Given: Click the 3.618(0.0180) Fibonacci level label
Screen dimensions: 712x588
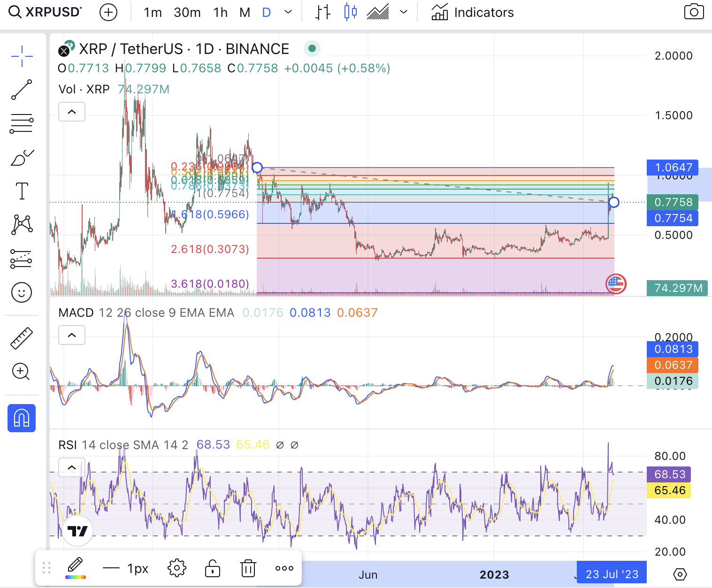Looking at the screenshot, I should tap(210, 284).
